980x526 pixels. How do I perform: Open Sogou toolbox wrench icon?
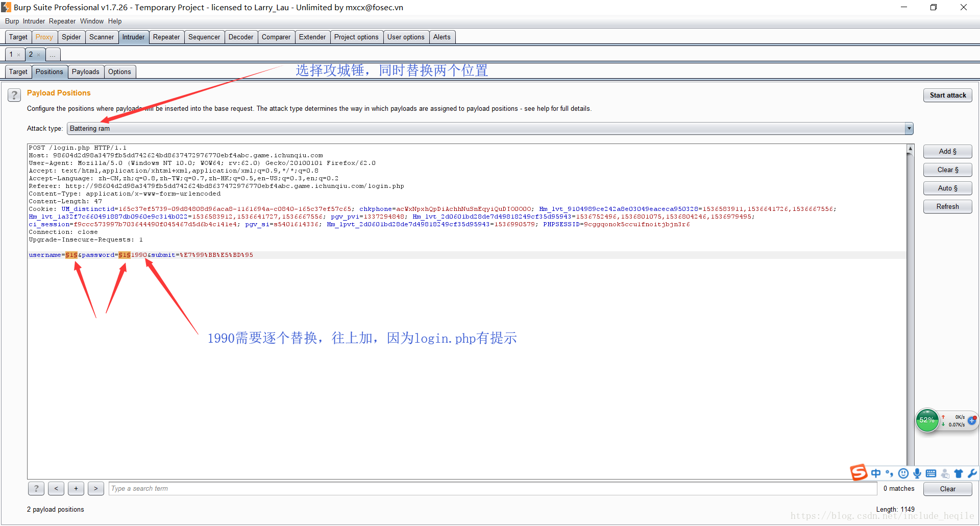[972, 473]
